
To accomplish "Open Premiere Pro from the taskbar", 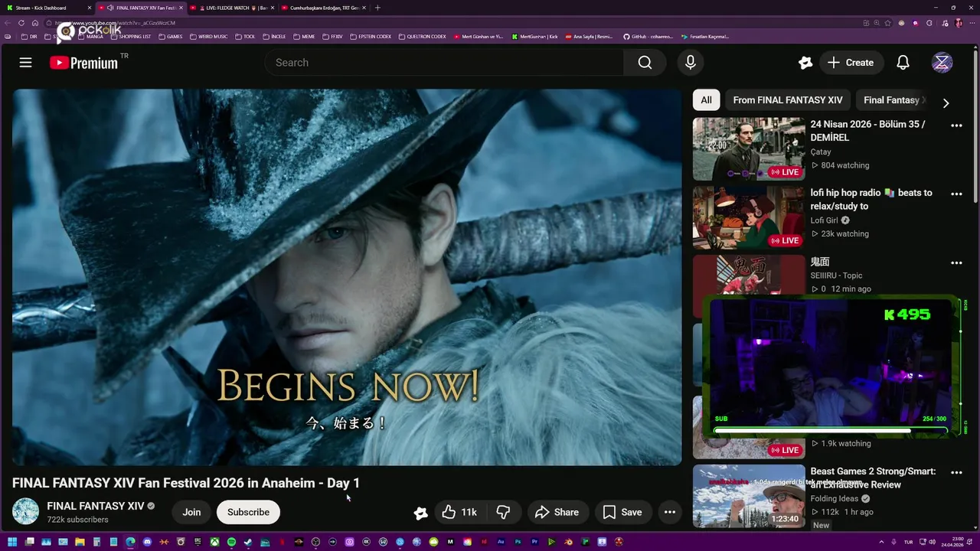I will [x=534, y=542].
